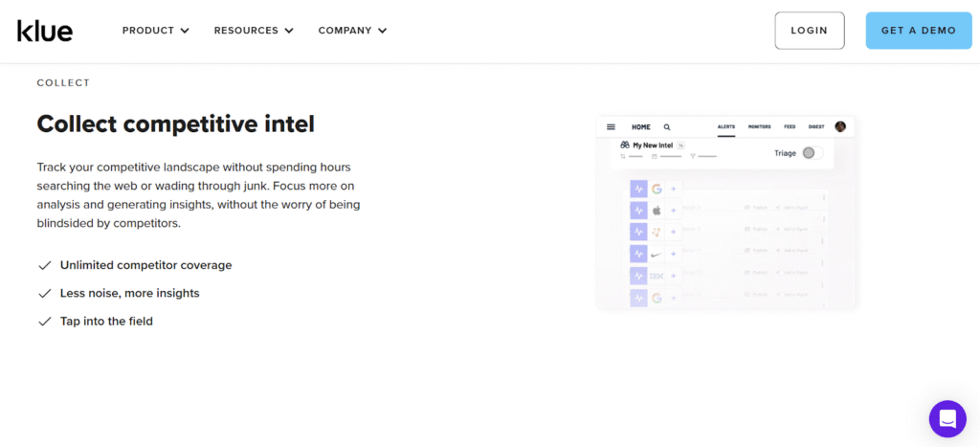Open the chat widget bubble

click(x=947, y=419)
